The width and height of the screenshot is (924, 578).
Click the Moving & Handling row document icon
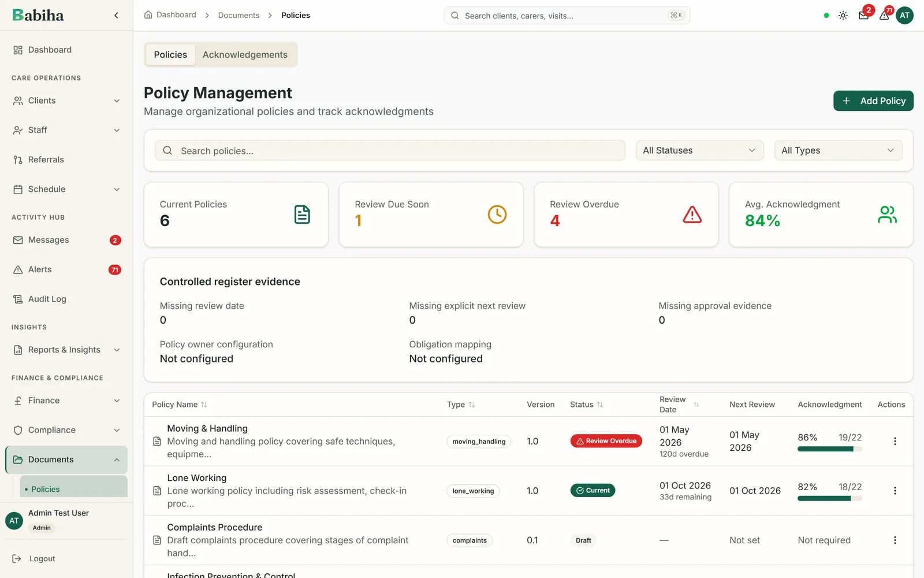coord(157,441)
